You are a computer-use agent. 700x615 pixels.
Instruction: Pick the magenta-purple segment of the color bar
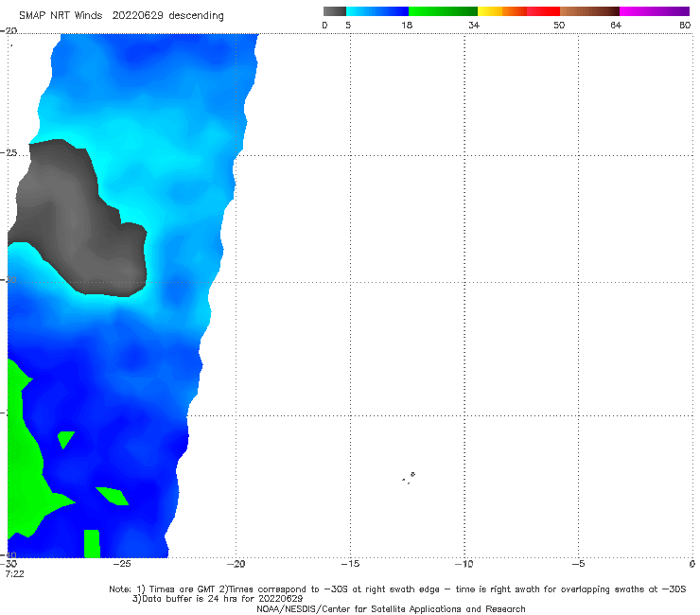click(655, 11)
